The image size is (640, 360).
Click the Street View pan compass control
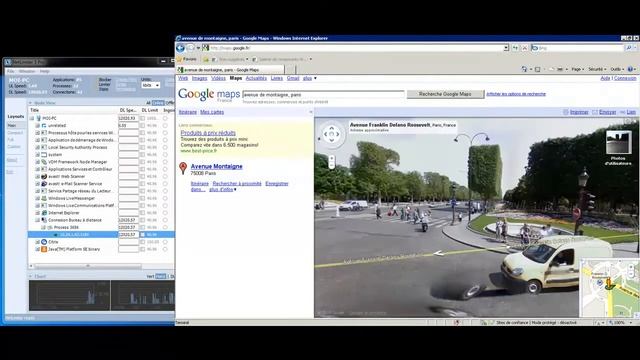[331, 134]
